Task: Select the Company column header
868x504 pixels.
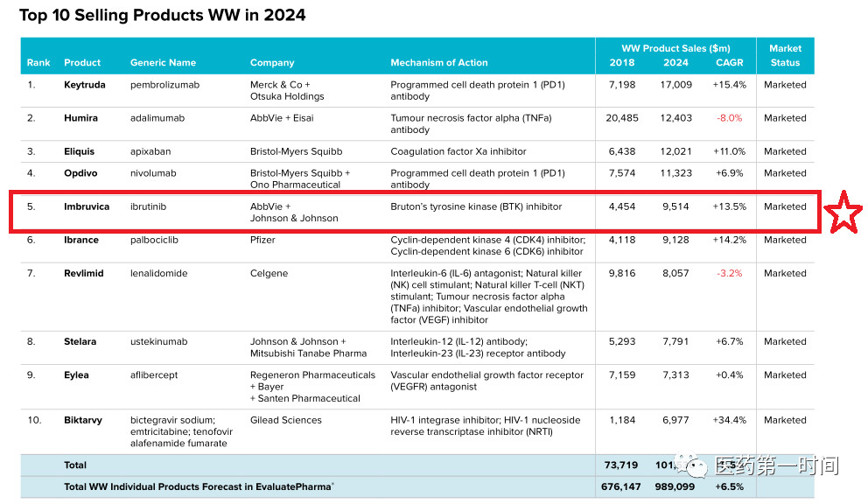Action: coord(272,63)
